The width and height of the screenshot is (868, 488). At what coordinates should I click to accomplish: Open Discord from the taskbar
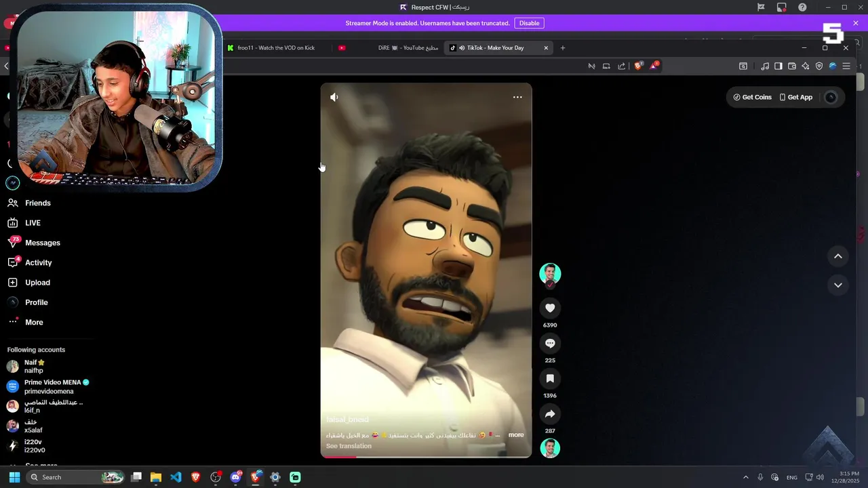235,477
